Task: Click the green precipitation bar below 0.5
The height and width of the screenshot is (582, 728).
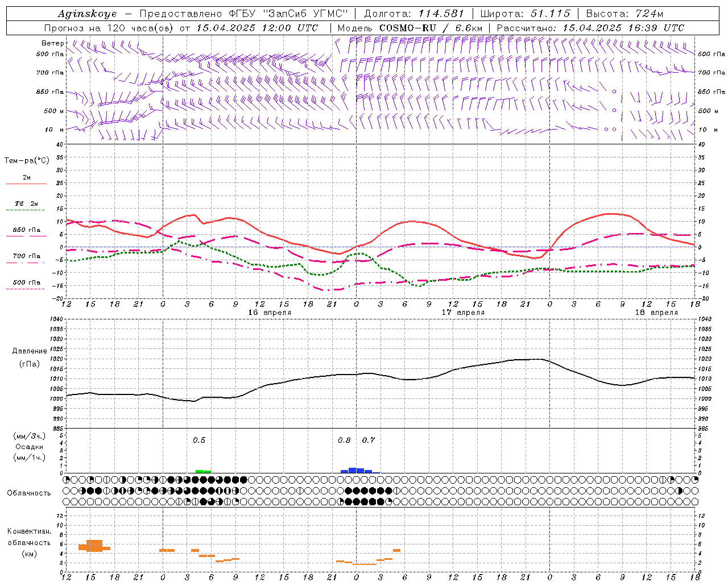Action: 203,471
